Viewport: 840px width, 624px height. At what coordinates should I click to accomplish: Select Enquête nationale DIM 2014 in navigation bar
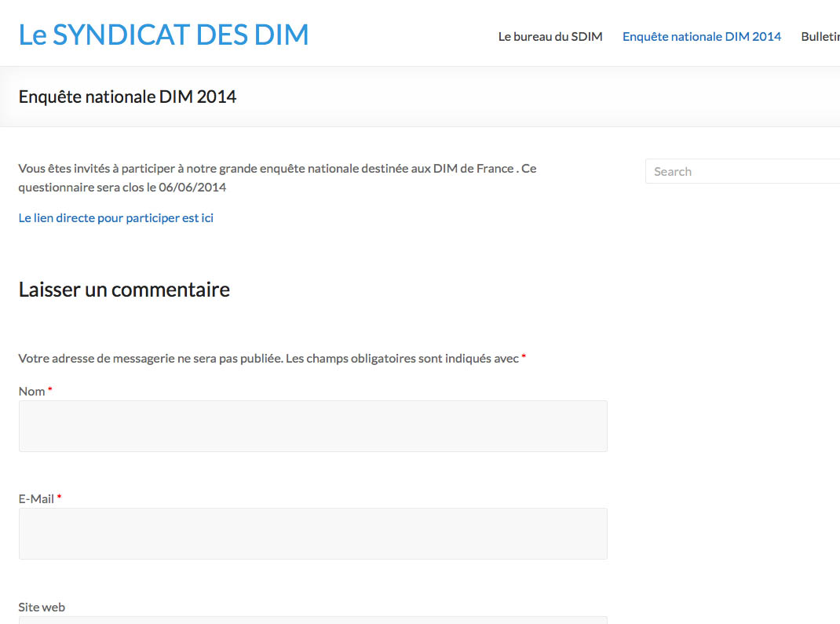[702, 36]
